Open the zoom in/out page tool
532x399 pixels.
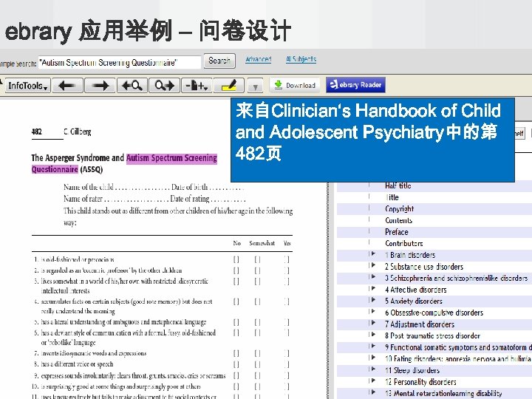pyautogui.click(x=197, y=86)
